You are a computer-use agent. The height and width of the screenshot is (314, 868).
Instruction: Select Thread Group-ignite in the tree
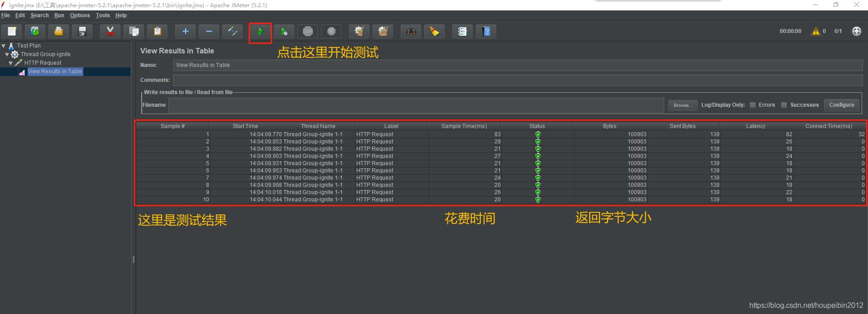(45, 54)
